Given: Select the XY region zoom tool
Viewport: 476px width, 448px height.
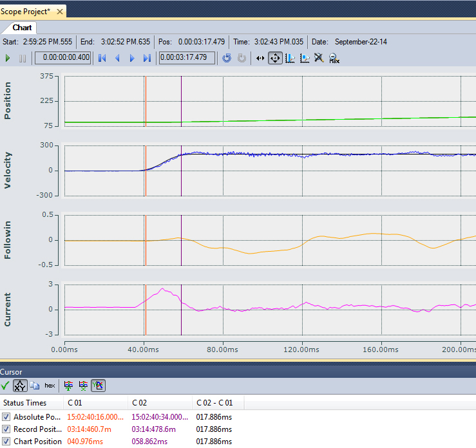Looking at the screenshot, I should 305,58.
